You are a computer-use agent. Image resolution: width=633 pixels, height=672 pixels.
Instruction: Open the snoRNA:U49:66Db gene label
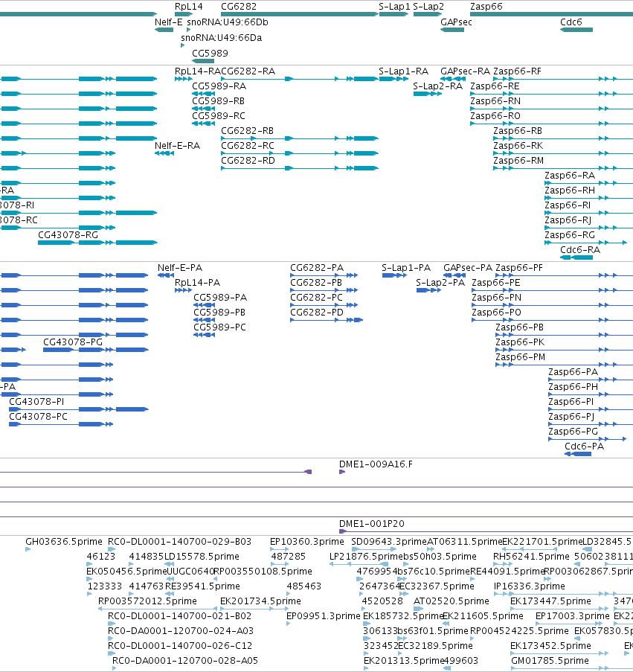pos(228,22)
